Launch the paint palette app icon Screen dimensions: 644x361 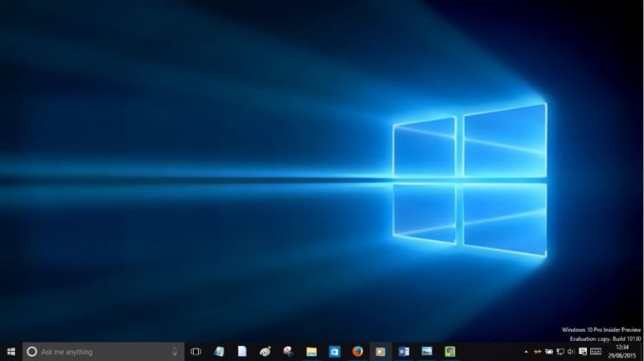265,352
